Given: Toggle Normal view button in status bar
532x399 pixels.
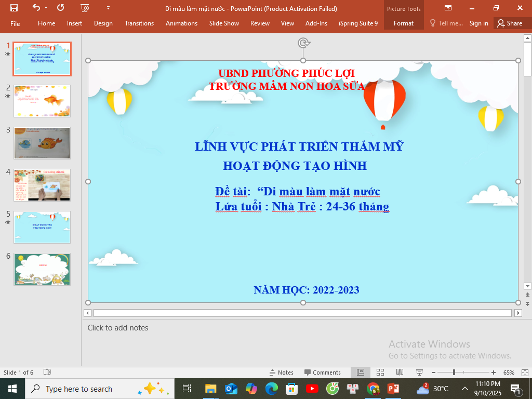Looking at the screenshot, I should 360,373.
